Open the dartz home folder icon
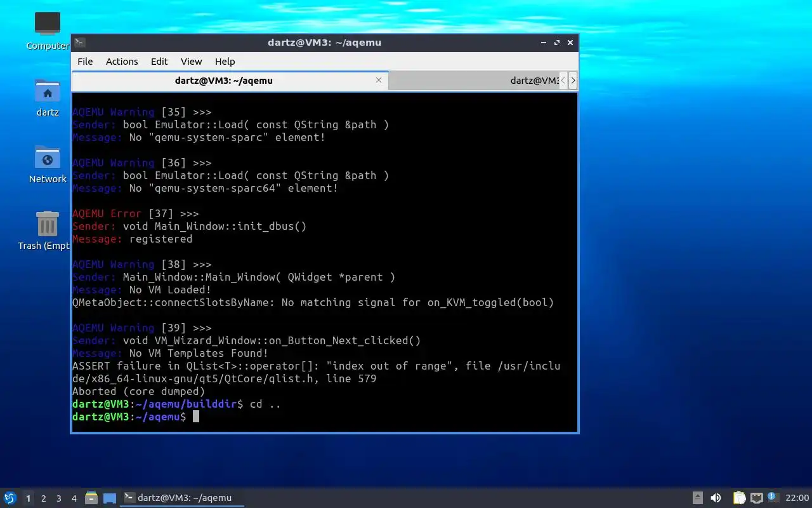Screen dimensions: 812x508 [47, 97]
